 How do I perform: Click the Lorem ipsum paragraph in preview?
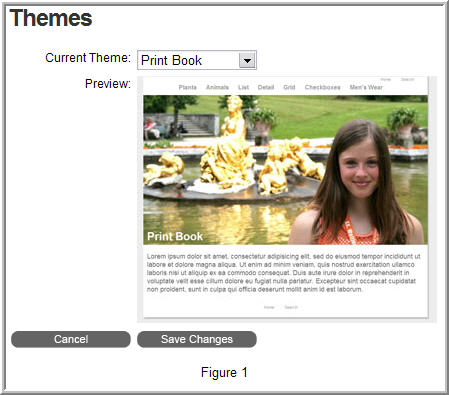coord(283,273)
